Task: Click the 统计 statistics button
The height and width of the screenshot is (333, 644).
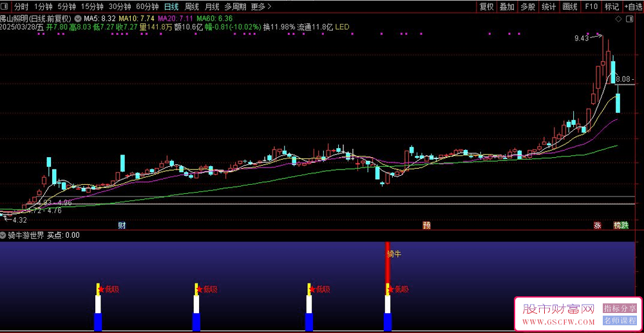Action: point(549,6)
